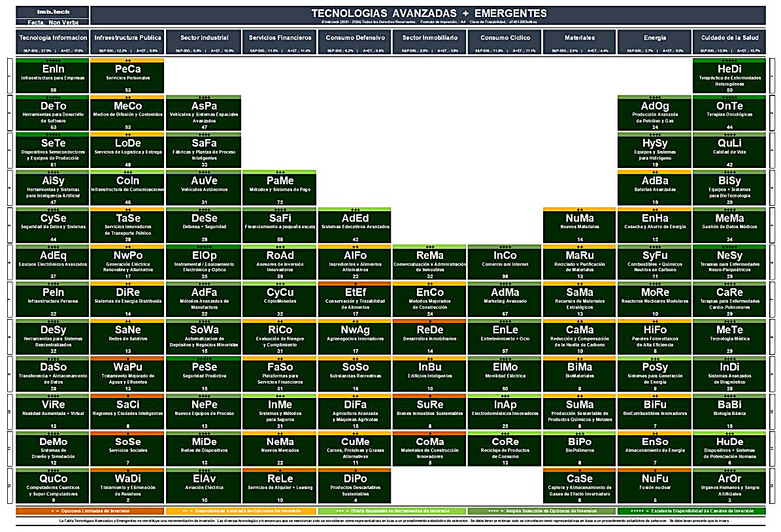
Task: Select the ElMo Movilidad Eléctrica tile
Action: pyautogui.click(x=505, y=374)
